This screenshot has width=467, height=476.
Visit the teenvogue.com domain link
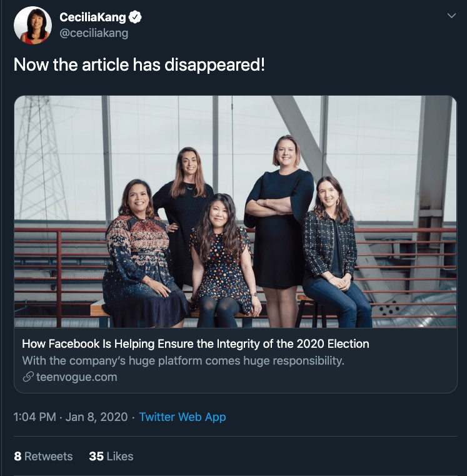click(76, 377)
